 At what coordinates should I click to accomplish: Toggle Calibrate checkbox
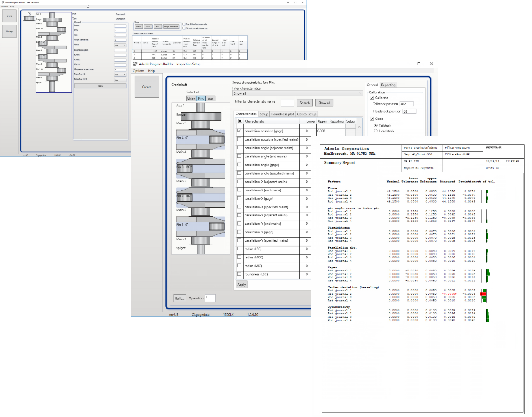click(x=372, y=98)
